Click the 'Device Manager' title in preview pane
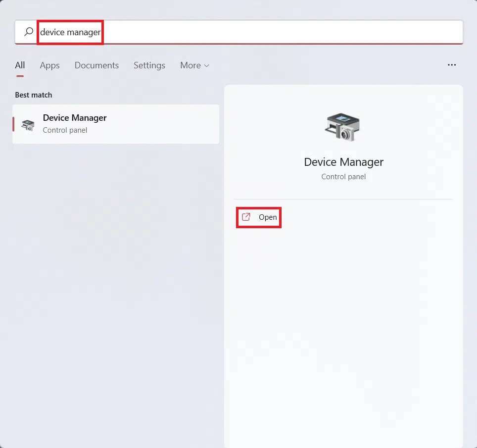 point(343,162)
